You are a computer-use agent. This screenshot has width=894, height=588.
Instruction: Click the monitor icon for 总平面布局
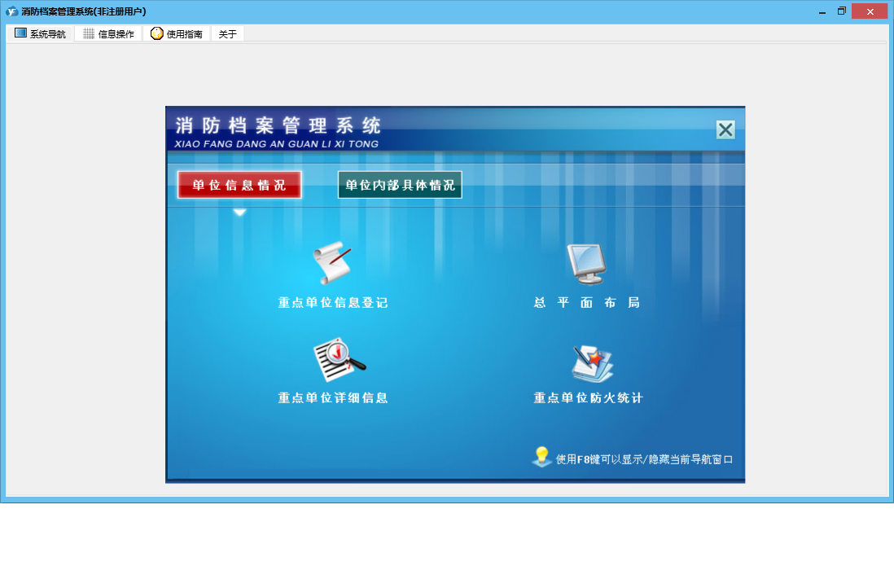[586, 264]
